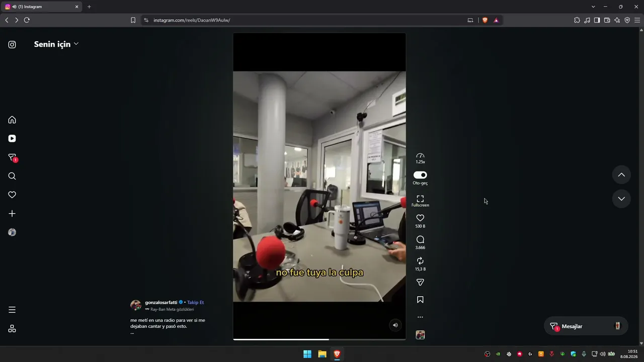
Task: Open the volume control in the system tray
Action: 603,354
